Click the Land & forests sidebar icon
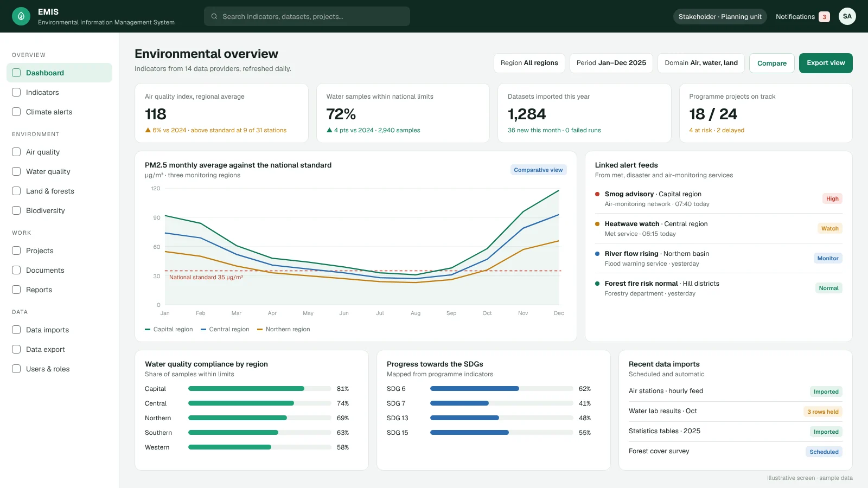The image size is (868, 488). [x=16, y=191]
